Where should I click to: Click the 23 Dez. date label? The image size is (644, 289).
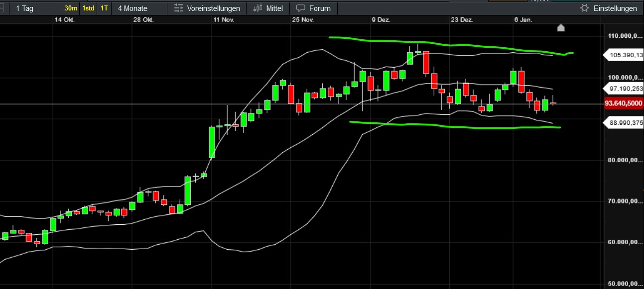coord(461,20)
